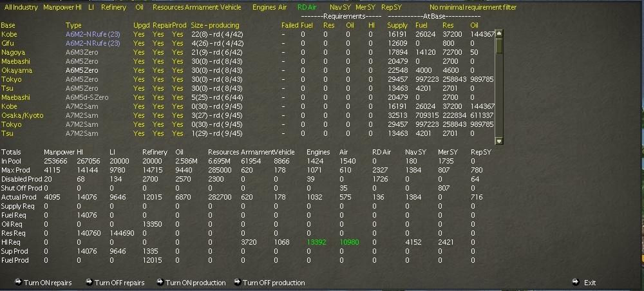Sort by Size - producing header

(x=215, y=26)
